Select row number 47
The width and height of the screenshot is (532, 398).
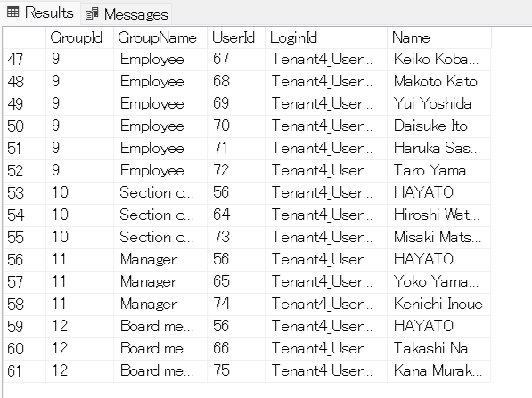(24, 60)
